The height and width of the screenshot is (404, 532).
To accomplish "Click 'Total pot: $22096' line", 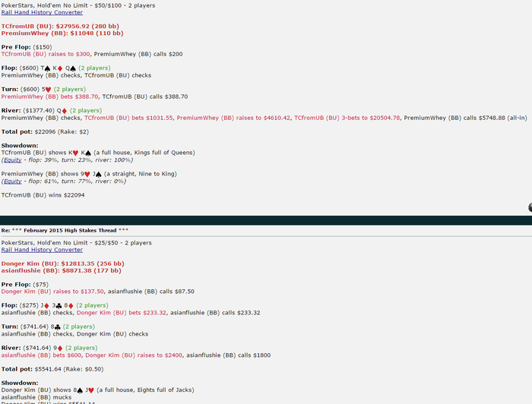I will 45,132.
